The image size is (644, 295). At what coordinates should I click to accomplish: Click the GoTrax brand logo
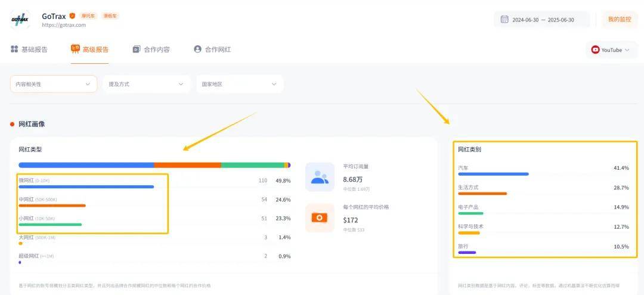tap(20, 20)
